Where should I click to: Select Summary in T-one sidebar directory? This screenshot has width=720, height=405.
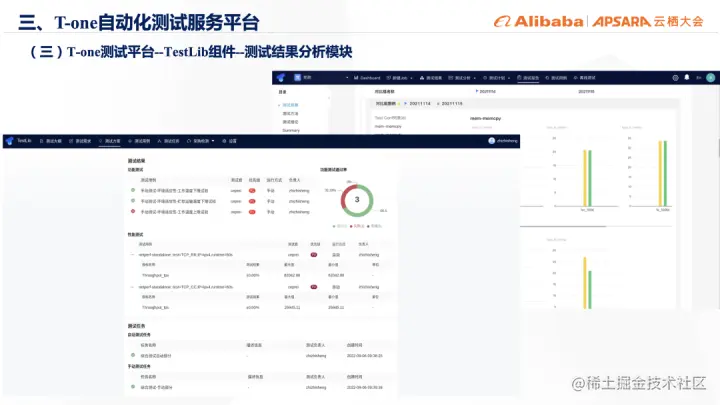pyautogui.click(x=291, y=130)
